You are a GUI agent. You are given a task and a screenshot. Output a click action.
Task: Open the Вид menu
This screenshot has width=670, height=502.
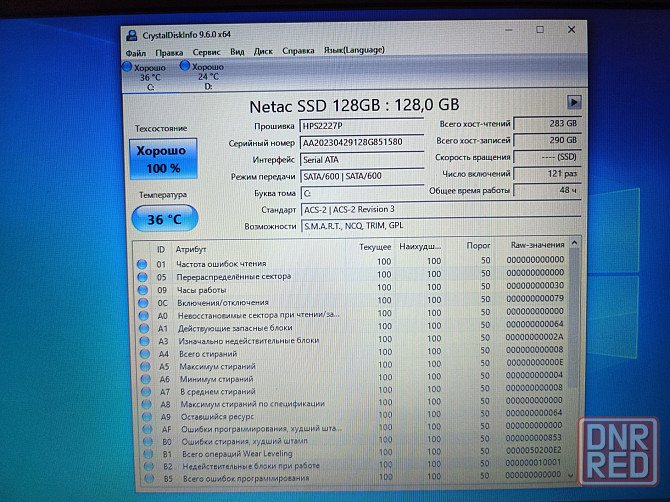[237, 52]
